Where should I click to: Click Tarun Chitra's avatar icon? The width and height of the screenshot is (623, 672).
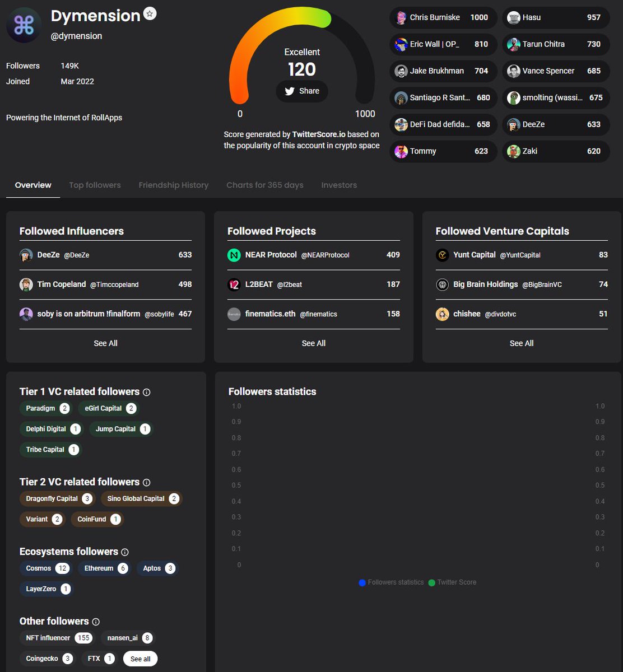pos(514,44)
